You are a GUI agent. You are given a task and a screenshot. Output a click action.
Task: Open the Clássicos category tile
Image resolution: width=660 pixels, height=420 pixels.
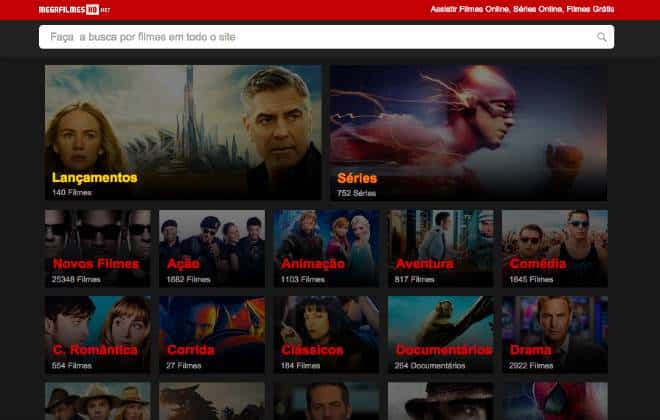coord(326,335)
